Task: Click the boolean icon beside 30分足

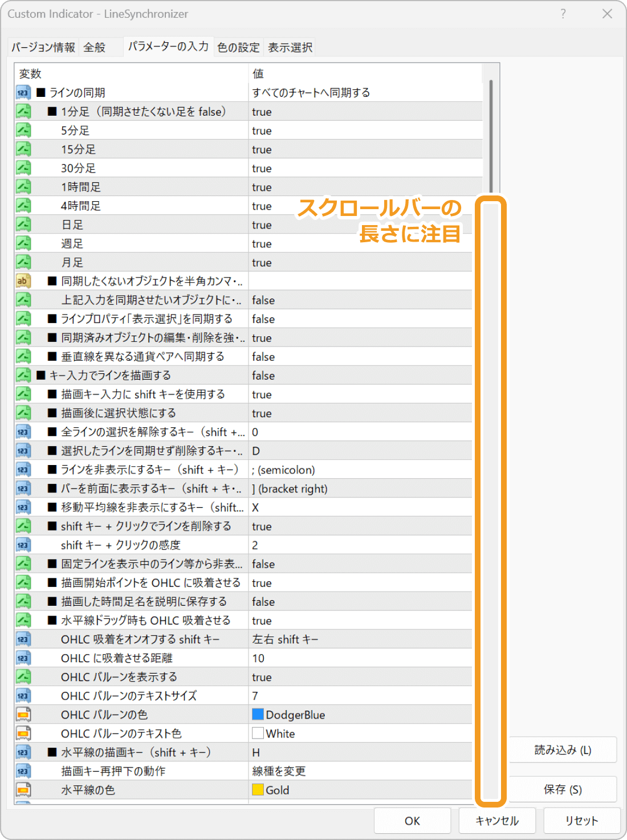Action: click(23, 168)
